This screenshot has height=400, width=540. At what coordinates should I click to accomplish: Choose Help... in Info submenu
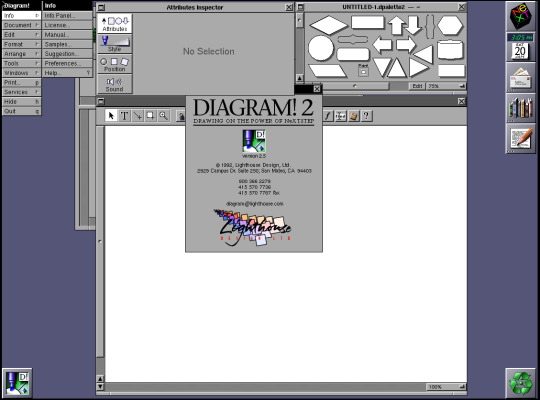[68, 73]
